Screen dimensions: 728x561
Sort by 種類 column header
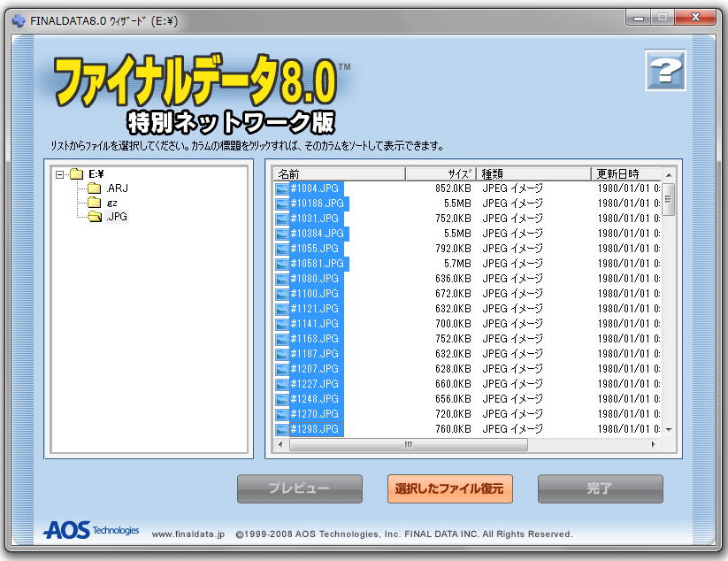[533, 173]
